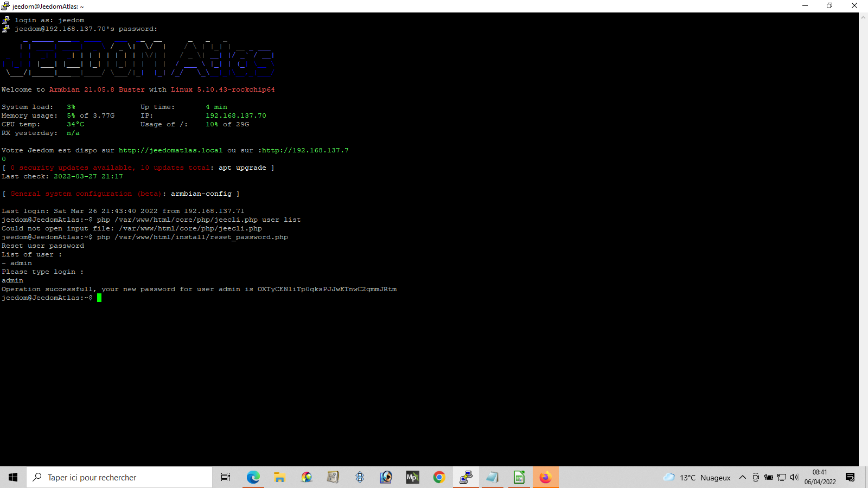Image resolution: width=868 pixels, height=488 pixels.
Task: Open the colorful round app icon beside File Explorer
Action: pos(307,477)
